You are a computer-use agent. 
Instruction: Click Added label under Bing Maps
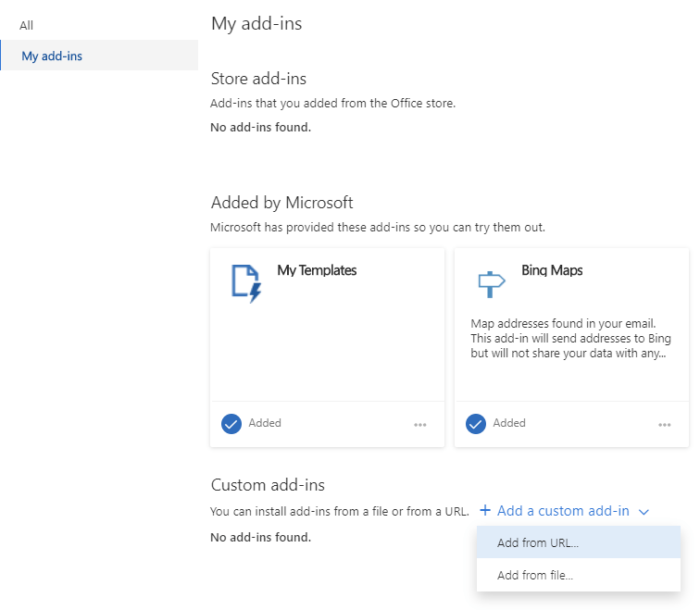click(x=509, y=423)
